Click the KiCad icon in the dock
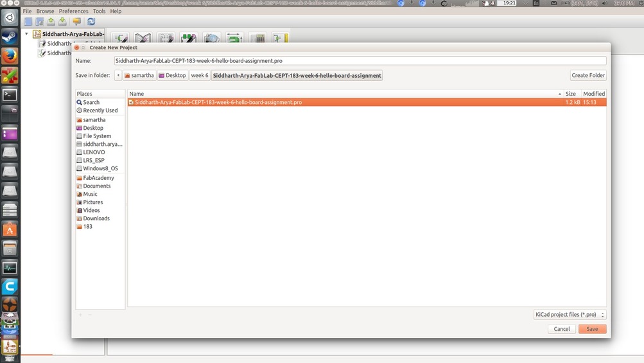The image size is (644, 363). [10, 346]
